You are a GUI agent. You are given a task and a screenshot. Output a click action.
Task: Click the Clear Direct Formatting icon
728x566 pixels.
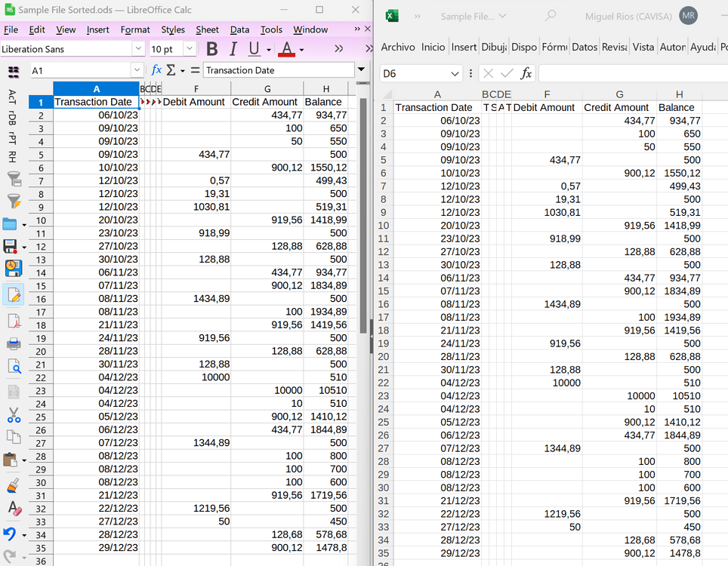tap(14, 509)
